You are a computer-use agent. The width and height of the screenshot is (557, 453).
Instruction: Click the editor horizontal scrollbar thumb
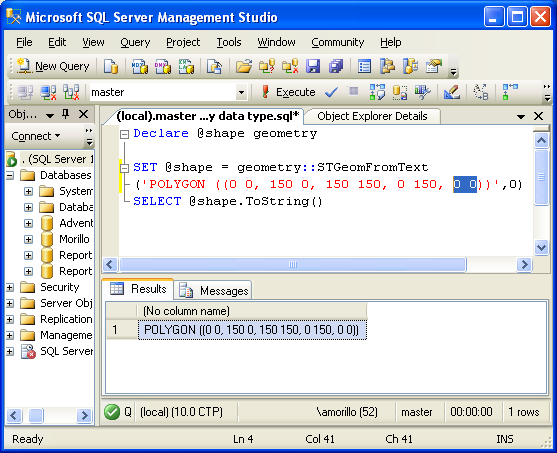pyautogui.click(x=293, y=265)
